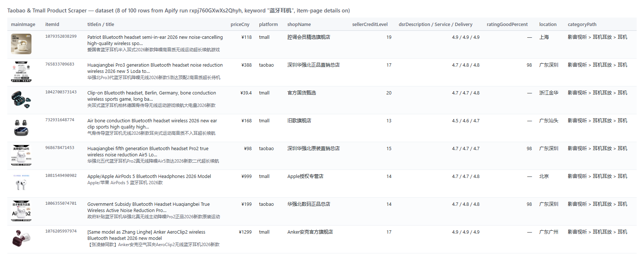This screenshot has width=644, height=260.
Task: Click the Taobao & Tmall Product Scraper dataset heading
Action: tap(179, 11)
